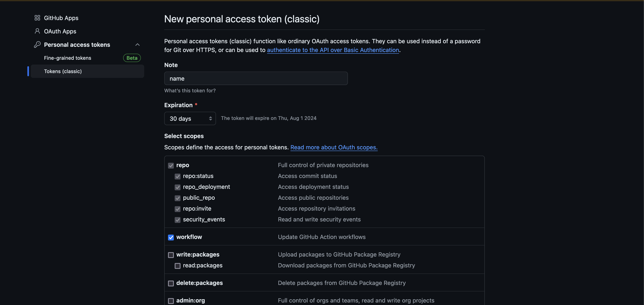Uncheck the workflow scope checkbox

pyautogui.click(x=171, y=237)
